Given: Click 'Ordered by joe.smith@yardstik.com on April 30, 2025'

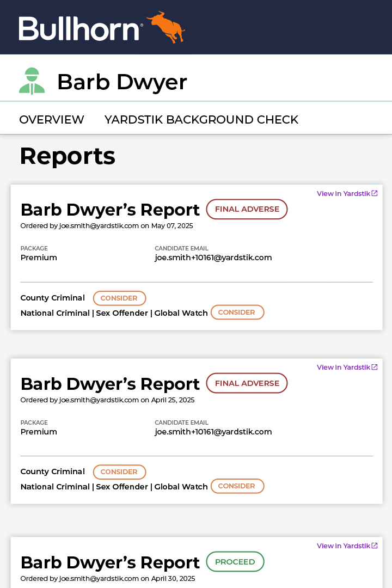Looking at the screenshot, I should tap(108, 579).
